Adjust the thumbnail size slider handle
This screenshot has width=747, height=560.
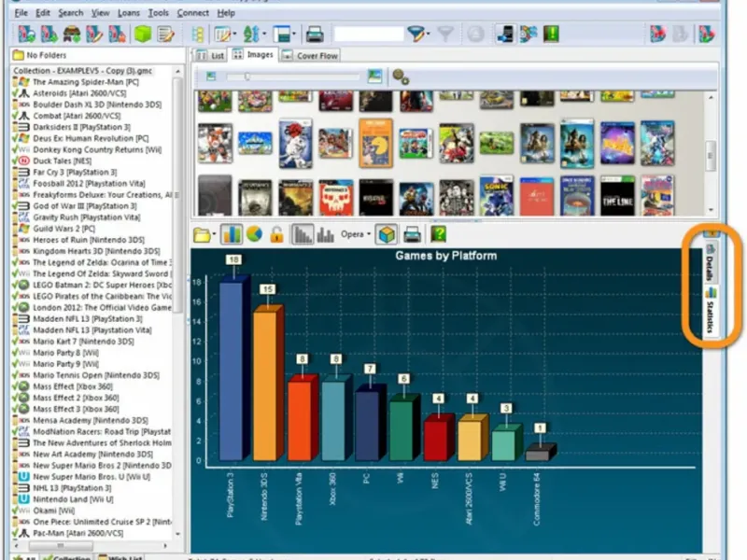[x=247, y=77]
